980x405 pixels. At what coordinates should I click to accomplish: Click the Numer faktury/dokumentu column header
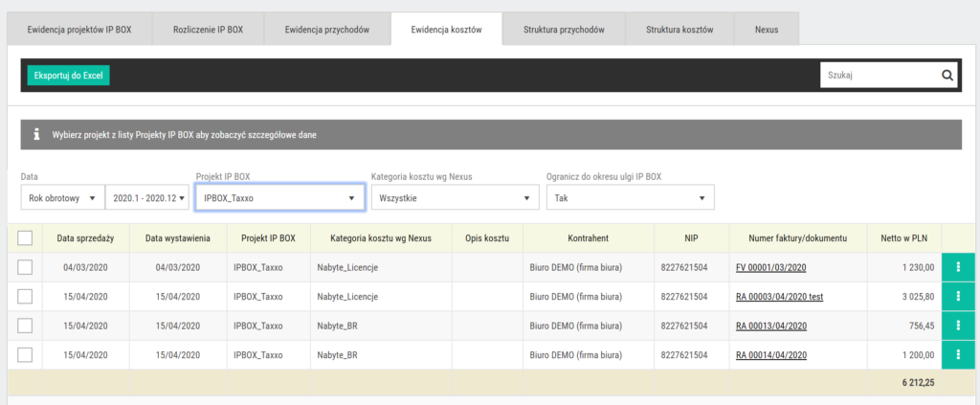[797, 238]
